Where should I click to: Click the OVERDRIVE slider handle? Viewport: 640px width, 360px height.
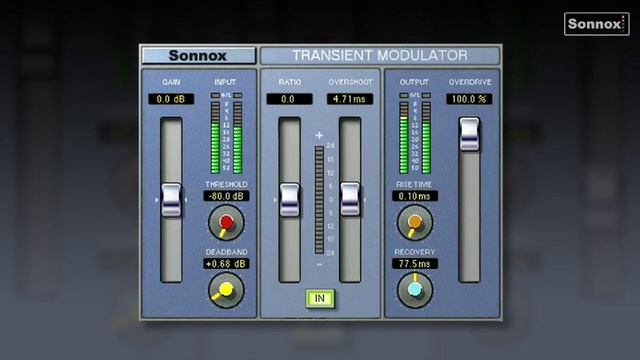point(469,134)
